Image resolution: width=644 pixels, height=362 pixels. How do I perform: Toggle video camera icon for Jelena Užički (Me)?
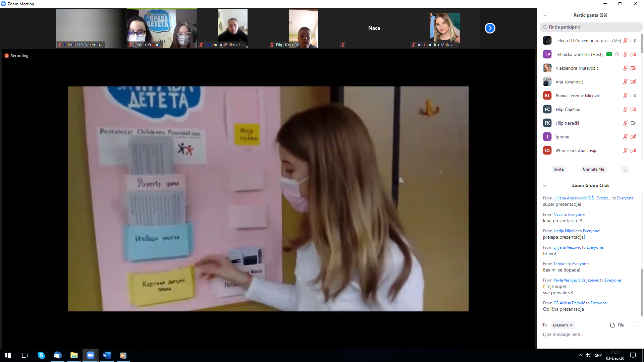(633, 41)
